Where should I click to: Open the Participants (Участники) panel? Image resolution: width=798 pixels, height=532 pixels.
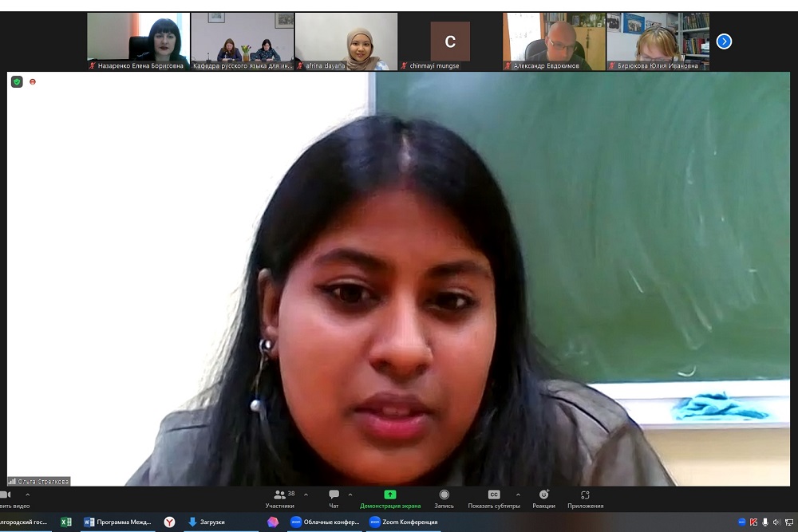pos(280,498)
